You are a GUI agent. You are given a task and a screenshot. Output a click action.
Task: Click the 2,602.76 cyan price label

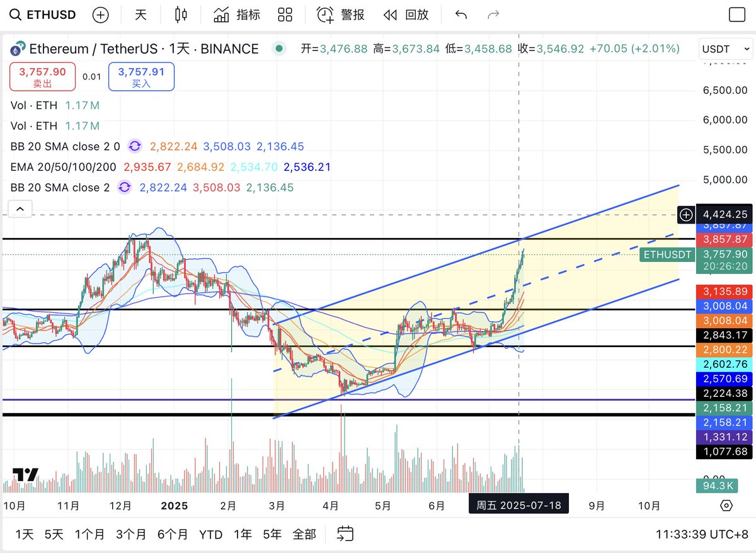(724, 364)
